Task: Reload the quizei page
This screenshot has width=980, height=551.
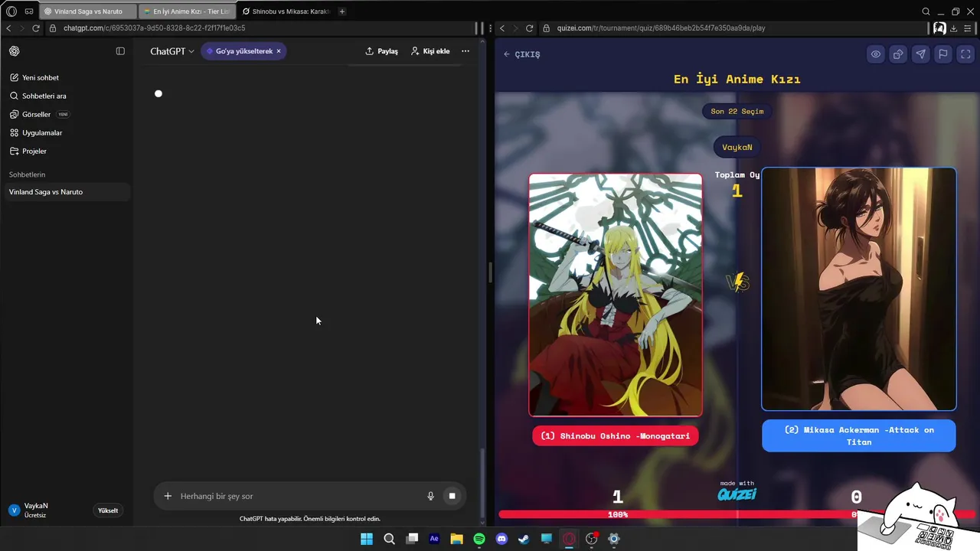Action: click(529, 28)
